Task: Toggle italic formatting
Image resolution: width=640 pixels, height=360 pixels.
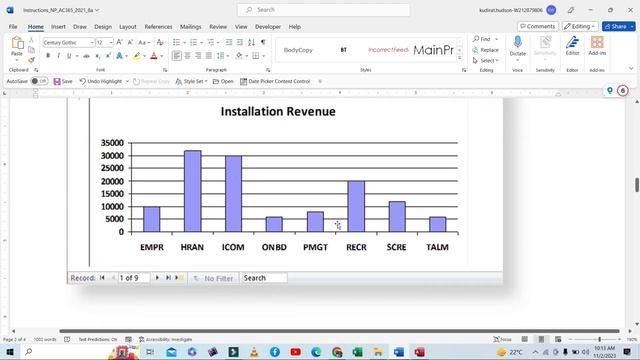Action: pos(58,56)
